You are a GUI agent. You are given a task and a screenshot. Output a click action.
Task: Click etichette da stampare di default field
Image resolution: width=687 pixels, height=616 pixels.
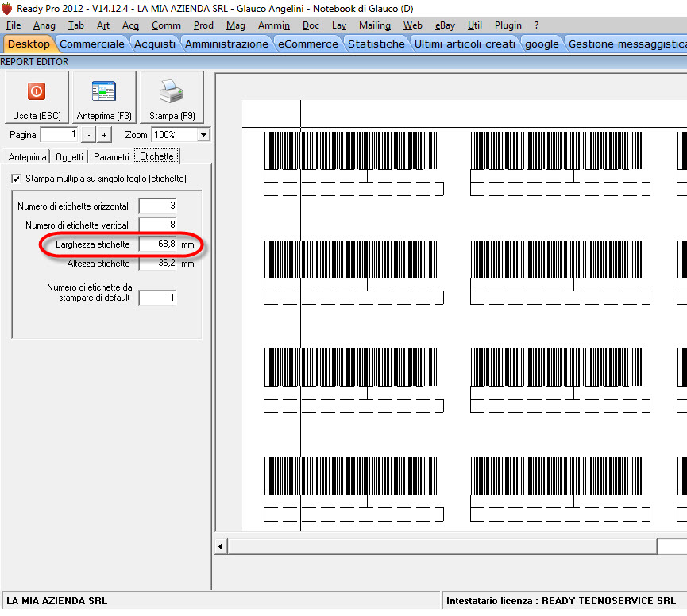coord(158,298)
